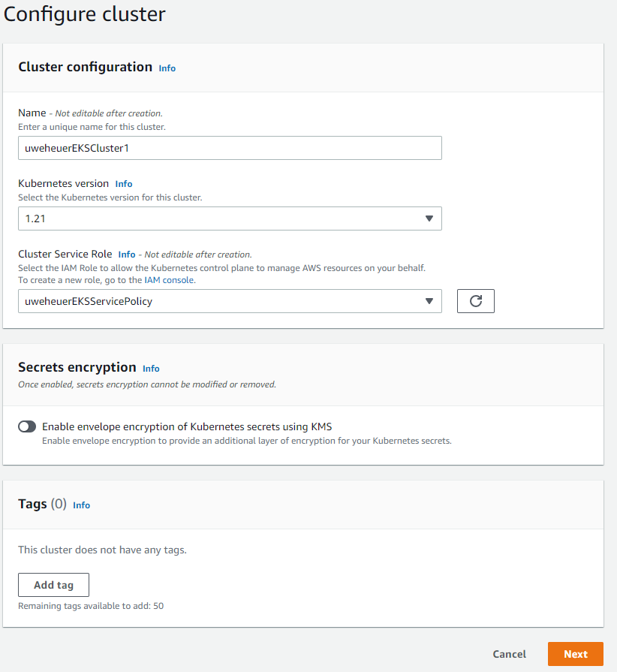Expand Kubernetes version dropdown arrow

click(429, 218)
